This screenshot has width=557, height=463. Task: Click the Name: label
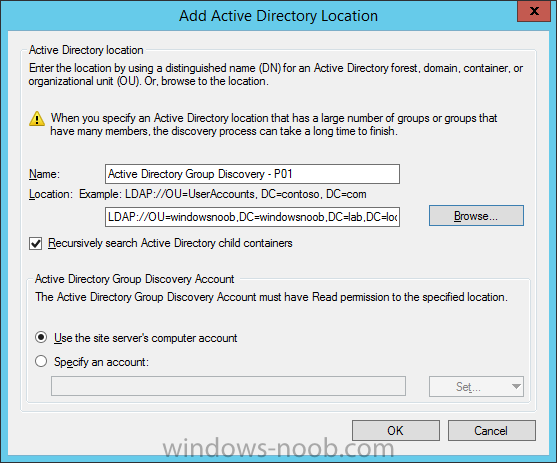click(x=44, y=174)
